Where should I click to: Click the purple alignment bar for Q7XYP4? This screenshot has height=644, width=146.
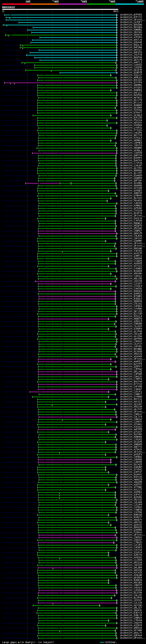tap(61, 83)
